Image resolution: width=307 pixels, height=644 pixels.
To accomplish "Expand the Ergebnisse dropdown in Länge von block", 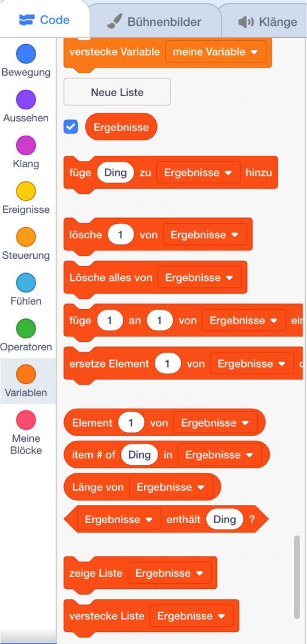I will click(x=171, y=487).
